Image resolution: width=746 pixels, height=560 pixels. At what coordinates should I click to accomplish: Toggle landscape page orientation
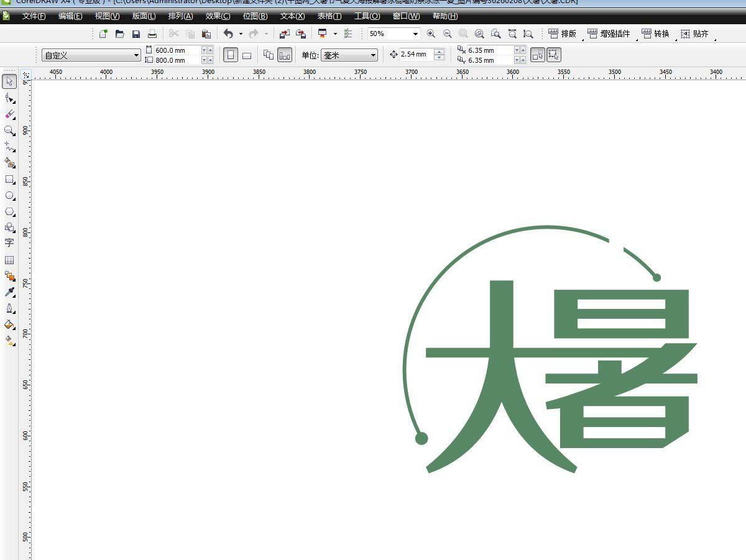(x=246, y=55)
